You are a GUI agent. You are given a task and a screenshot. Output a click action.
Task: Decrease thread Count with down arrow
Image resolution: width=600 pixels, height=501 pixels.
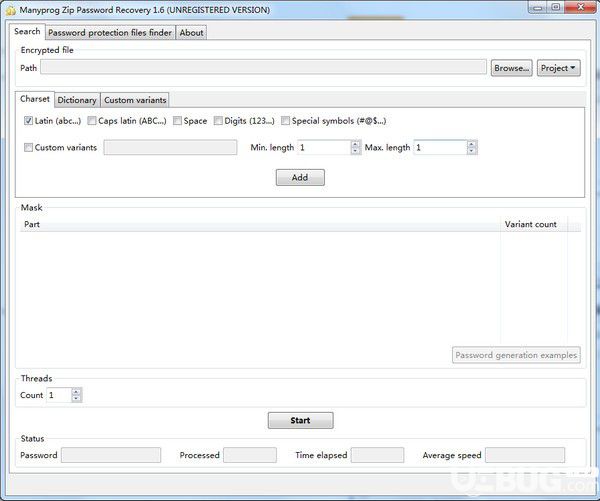click(x=76, y=398)
